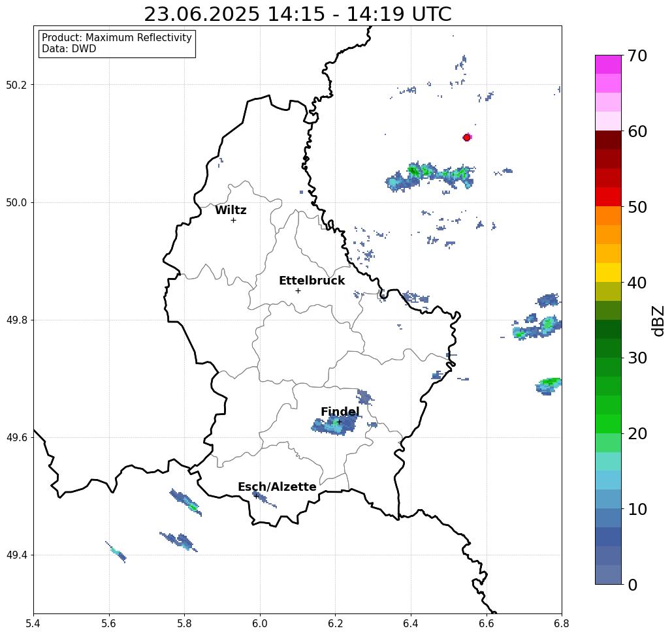Screen dimensions: 672x635
Task: Click the 30 tick label on the colorbar
Action: 637,358
